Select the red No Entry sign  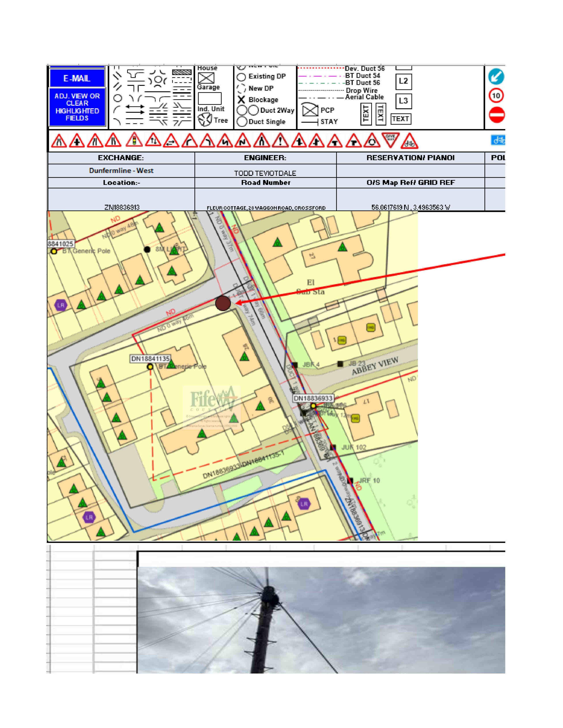point(497,115)
